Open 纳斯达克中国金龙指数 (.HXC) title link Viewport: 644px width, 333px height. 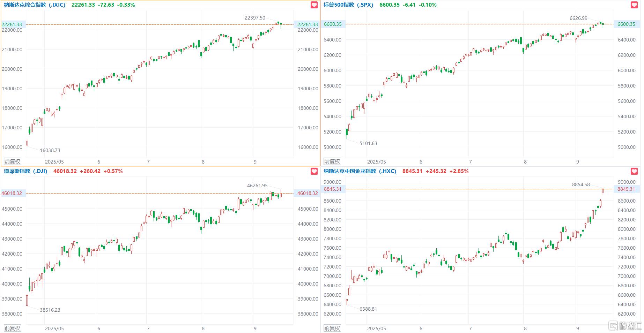pyautogui.click(x=360, y=171)
